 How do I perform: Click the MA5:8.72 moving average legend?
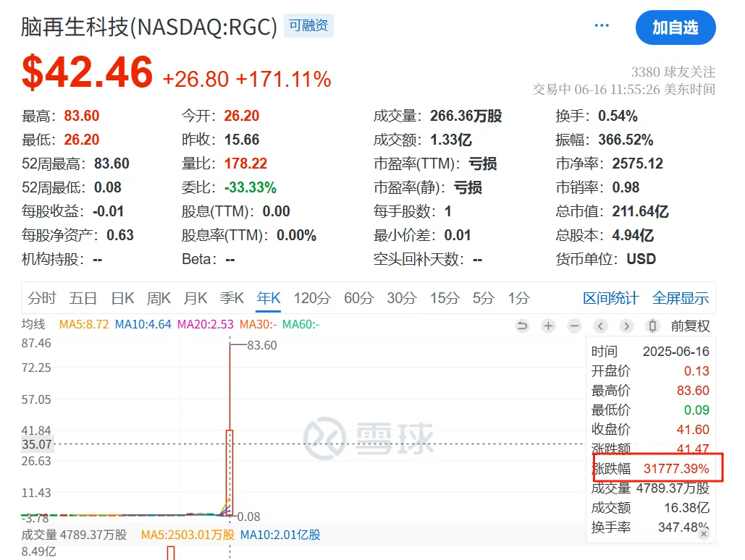tap(84, 324)
